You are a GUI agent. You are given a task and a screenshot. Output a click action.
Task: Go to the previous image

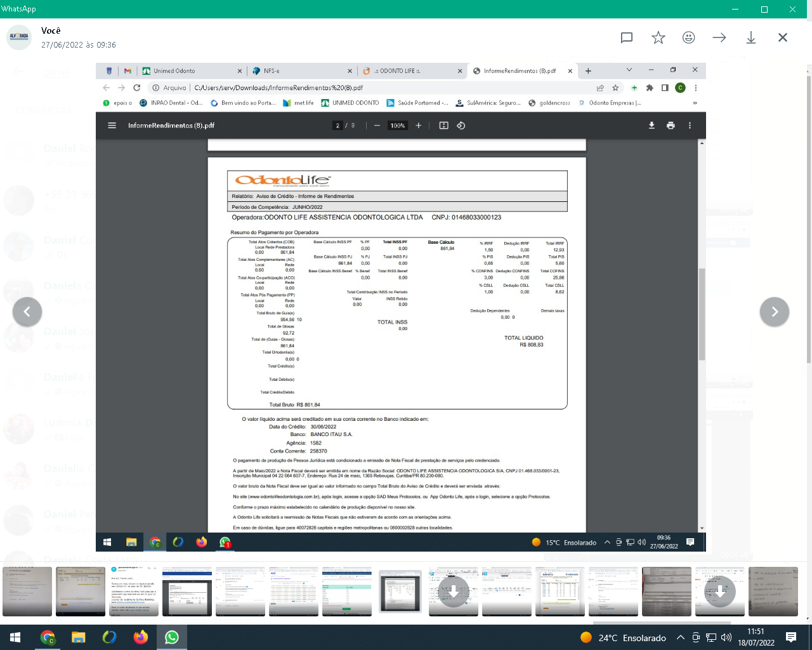(27, 312)
